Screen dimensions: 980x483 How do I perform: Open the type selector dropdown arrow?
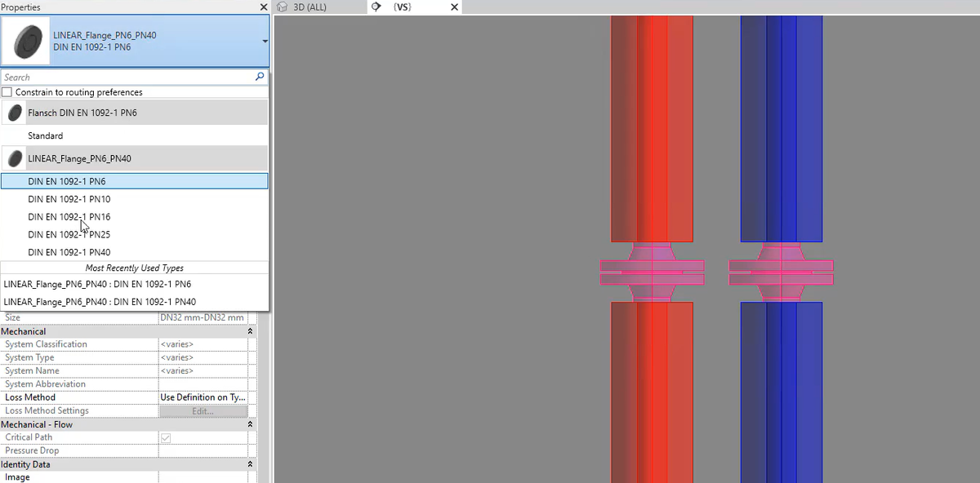click(x=265, y=41)
